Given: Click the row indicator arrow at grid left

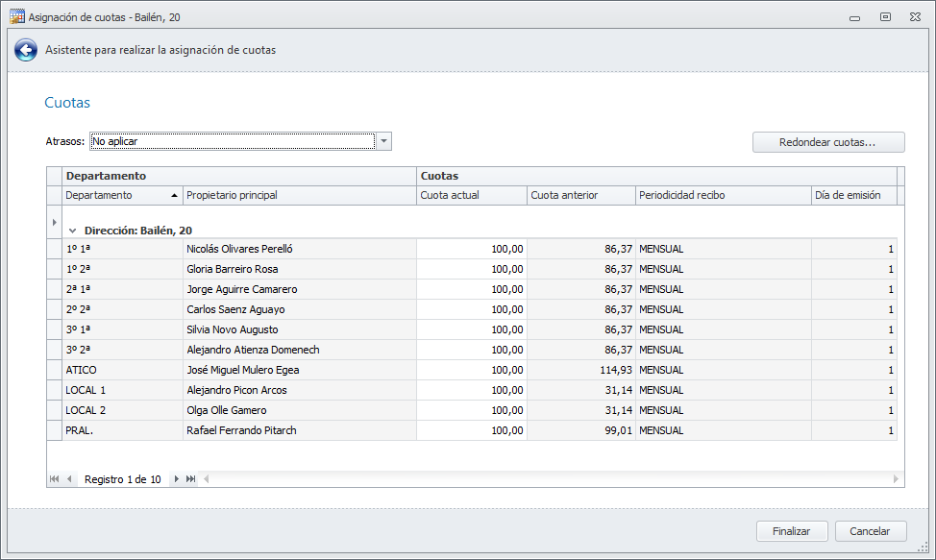Looking at the screenshot, I should click(54, 222).
